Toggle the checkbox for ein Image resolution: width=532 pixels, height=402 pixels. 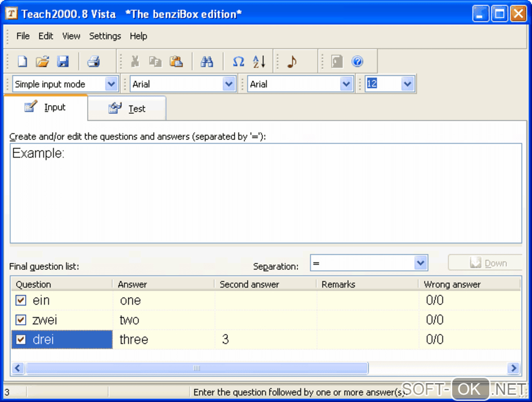point(21,300)
